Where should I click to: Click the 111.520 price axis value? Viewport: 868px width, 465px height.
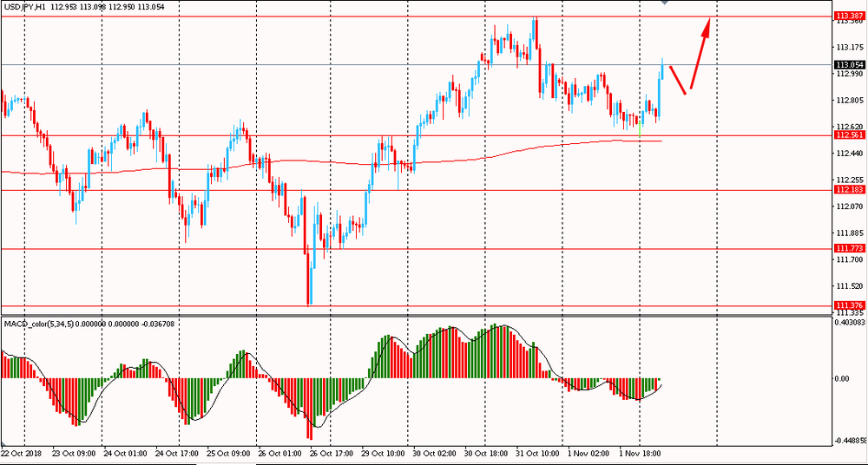pos(850,286)
